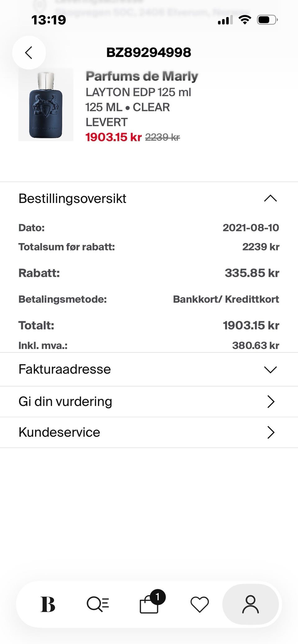
Task: Tap the LAYTON EDP 125 ml product title
Action: pos(138,92)
